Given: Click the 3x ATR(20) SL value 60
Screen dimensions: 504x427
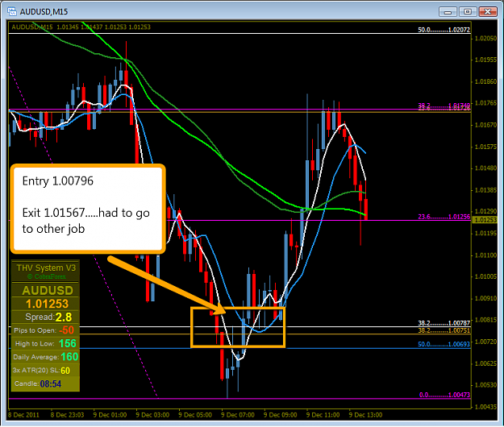Looking at the screenshot, I should [65, 371].
